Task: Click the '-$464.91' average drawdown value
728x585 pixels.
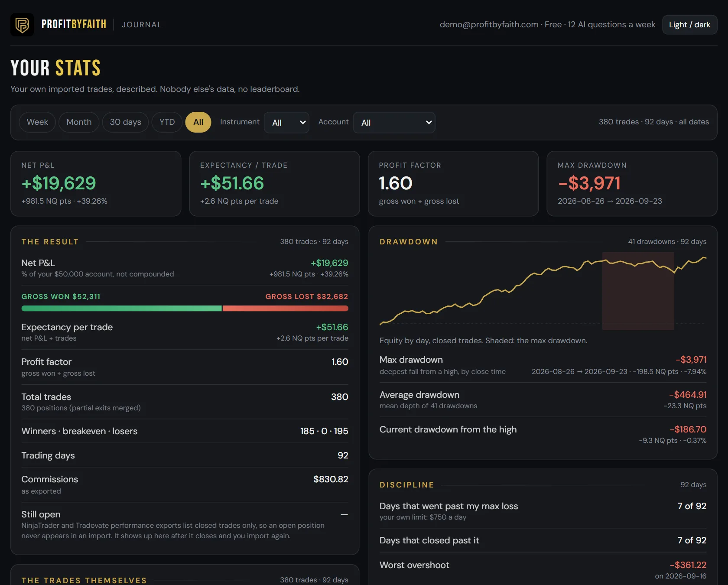Action: click(688, 395)
